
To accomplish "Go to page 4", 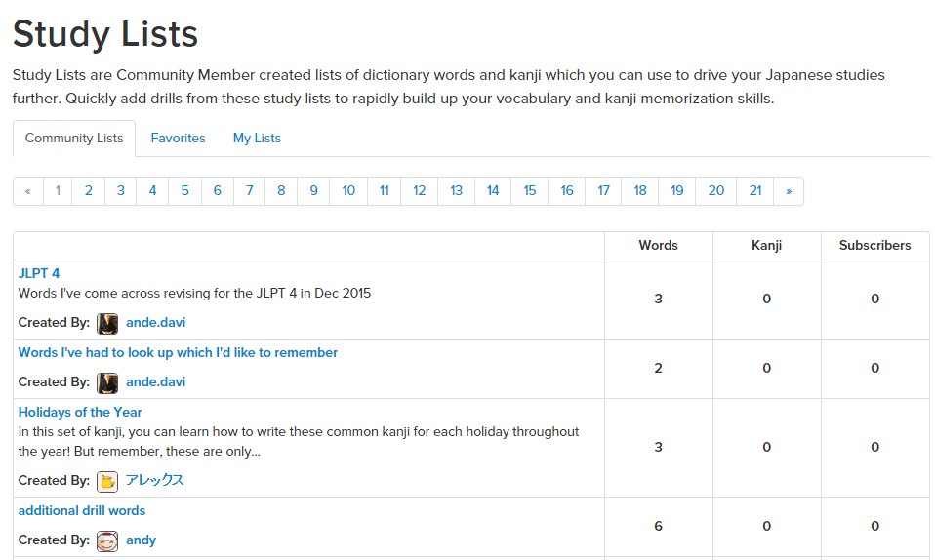I will [x=152, y=191].
